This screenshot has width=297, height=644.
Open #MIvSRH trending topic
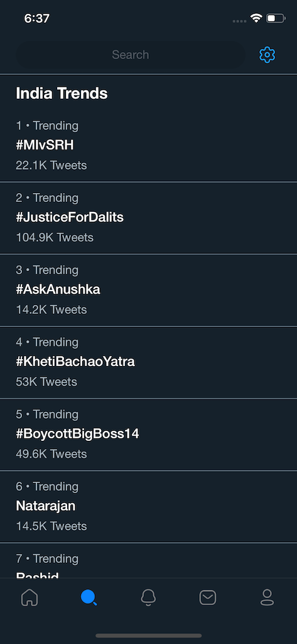coord(148,145)
